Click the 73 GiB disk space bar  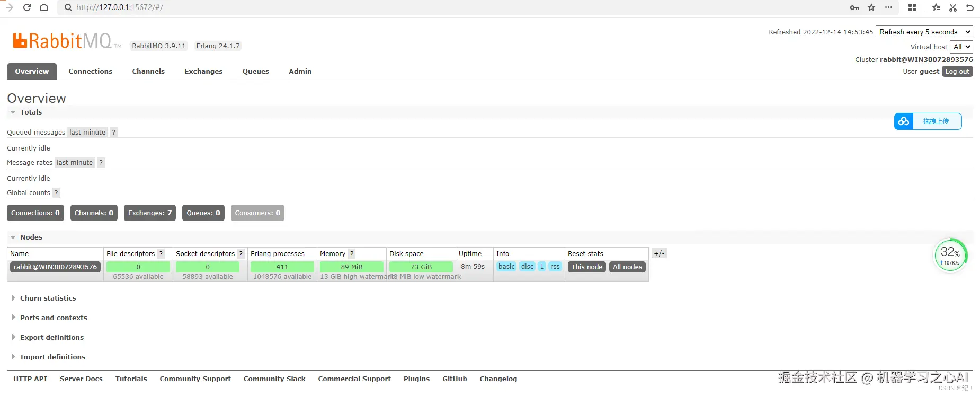(421, 267)
